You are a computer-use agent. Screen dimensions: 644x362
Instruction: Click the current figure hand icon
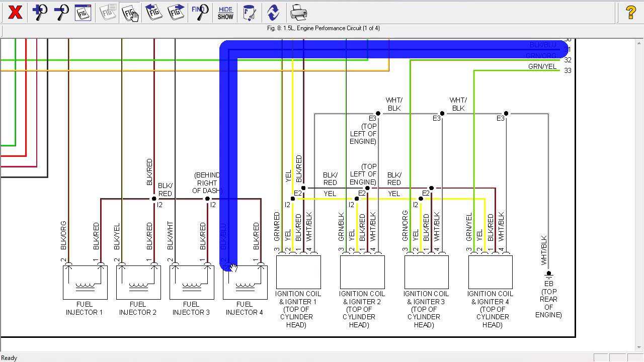click(130, 13)
